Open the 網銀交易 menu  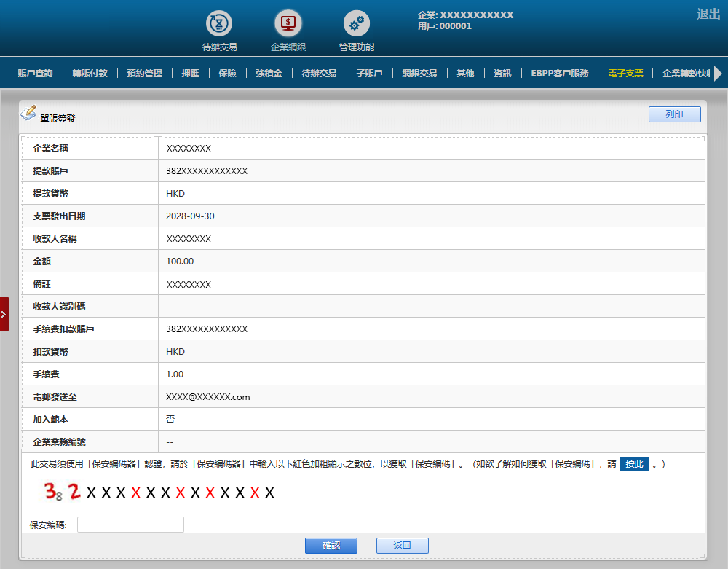point(419,74)
